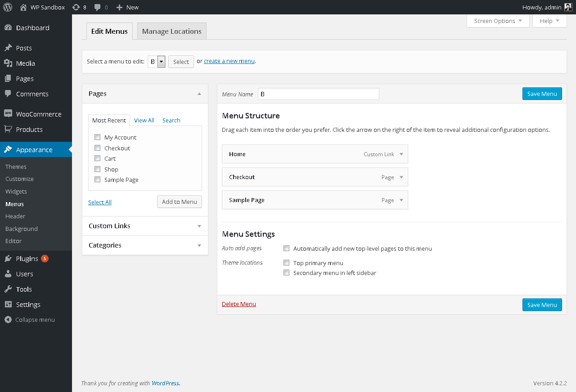
Task: Open Customize submenu item
Action: pos(19,179)
